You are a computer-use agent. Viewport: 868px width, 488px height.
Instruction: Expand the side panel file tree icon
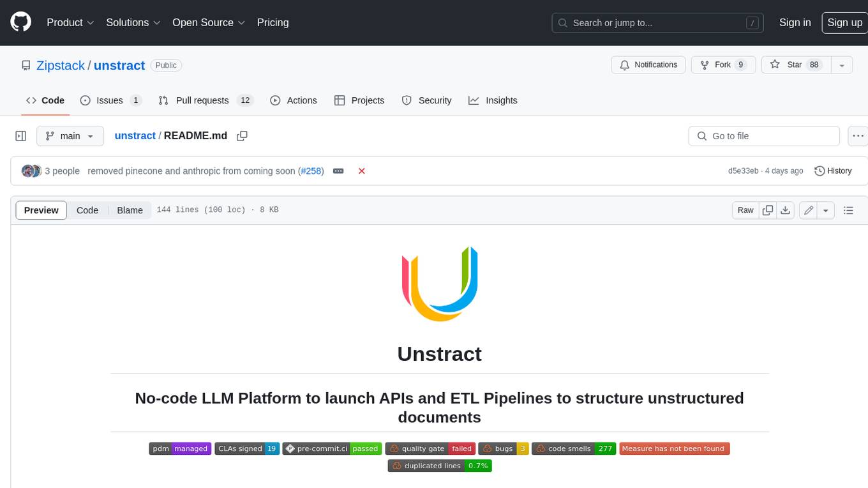pos(20,136)
